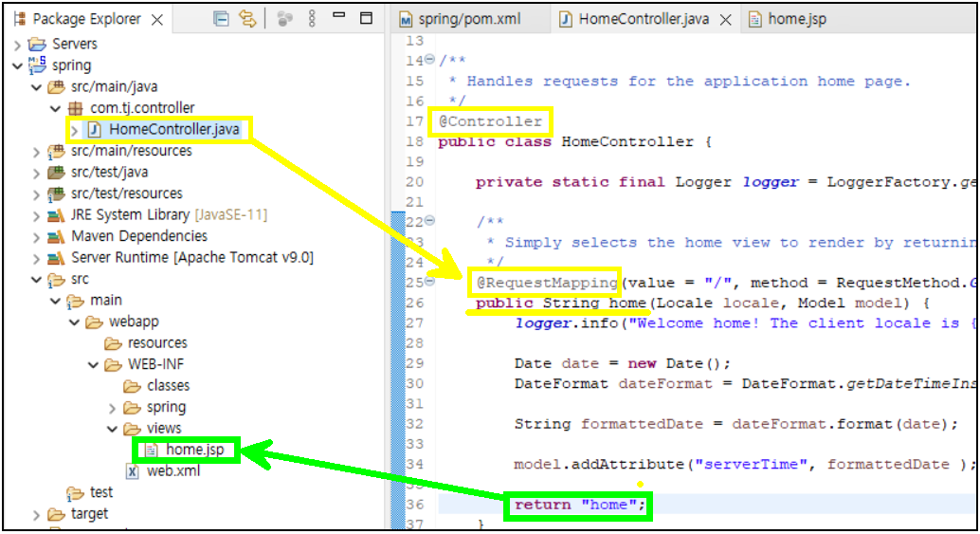Open Package Explorer view menu (three dots)

pyautogui.click(x=311, y=19)
